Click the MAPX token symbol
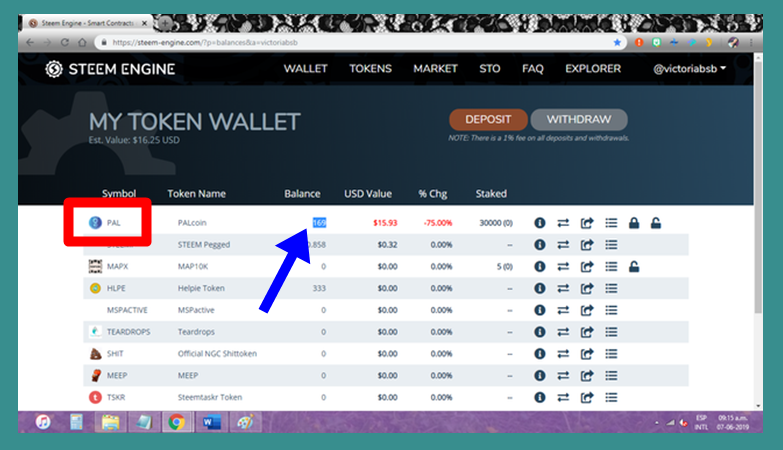The image size is (783, 450). coord(117,266)
